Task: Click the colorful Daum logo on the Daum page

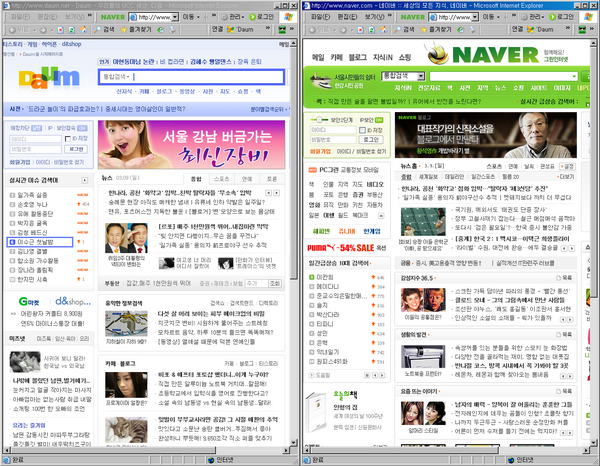Action: (49, 78)
